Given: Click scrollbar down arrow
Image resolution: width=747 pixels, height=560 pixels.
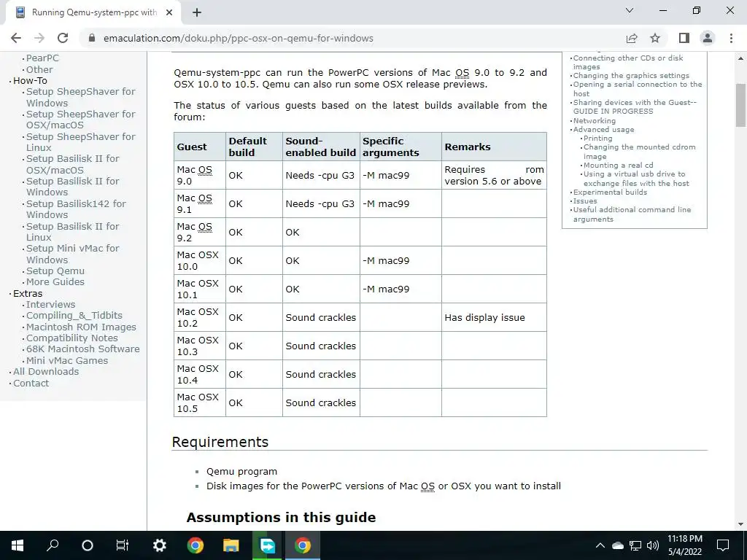Looking at the screenshot, I should pos(740,524).
